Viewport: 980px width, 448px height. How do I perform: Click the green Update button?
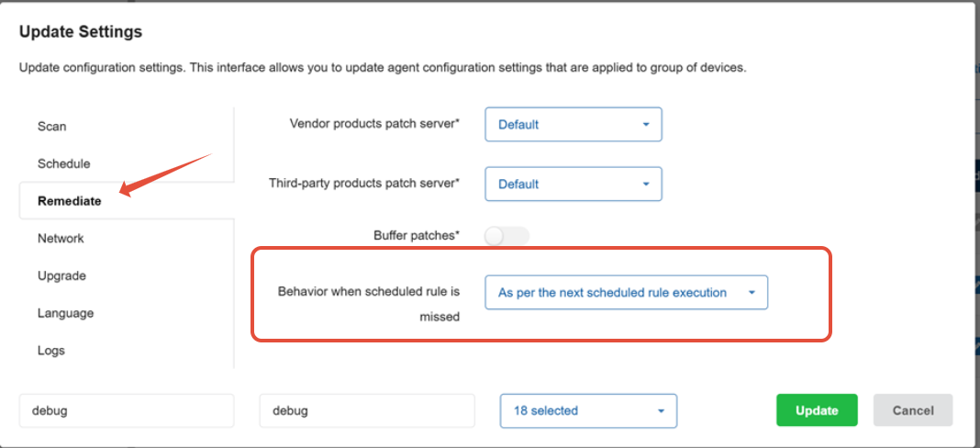coord(817,410)
